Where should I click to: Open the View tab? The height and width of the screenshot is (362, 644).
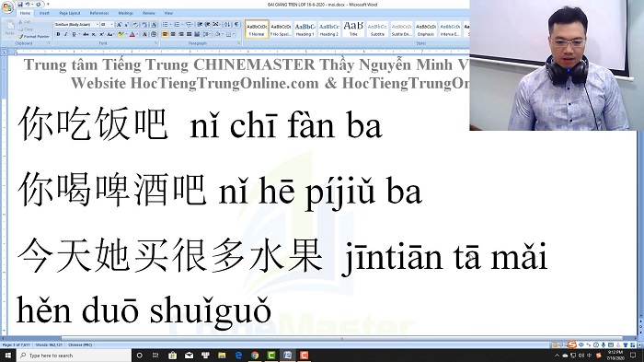168,13
